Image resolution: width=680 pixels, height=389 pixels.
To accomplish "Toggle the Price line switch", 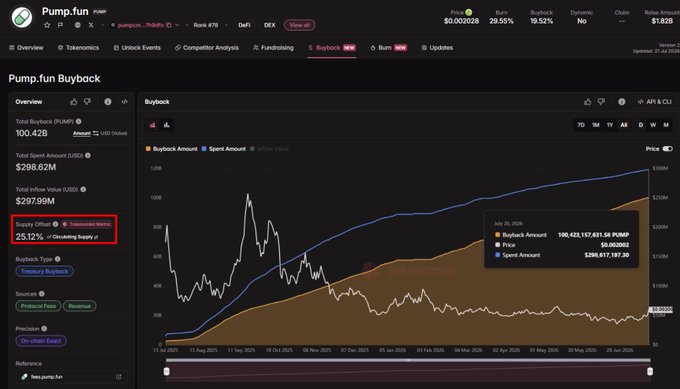I will pyautogui.click(x=667, y=149).
